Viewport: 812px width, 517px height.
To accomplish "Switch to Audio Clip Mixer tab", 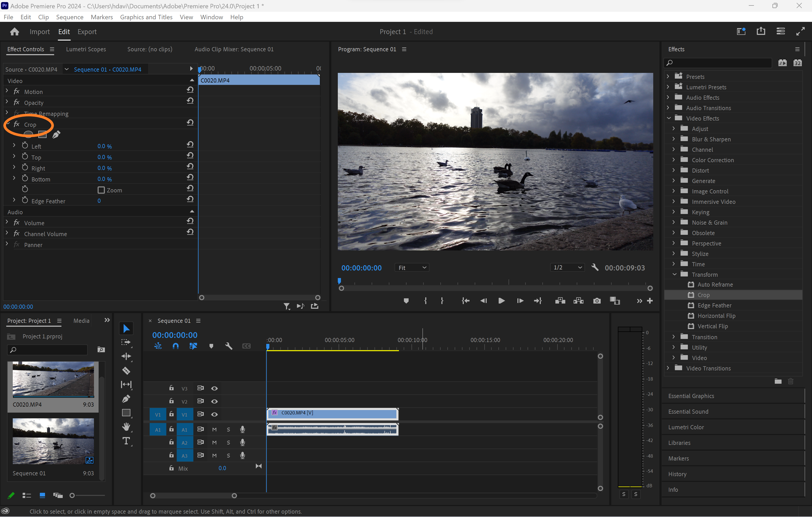I will pos(234,49).
